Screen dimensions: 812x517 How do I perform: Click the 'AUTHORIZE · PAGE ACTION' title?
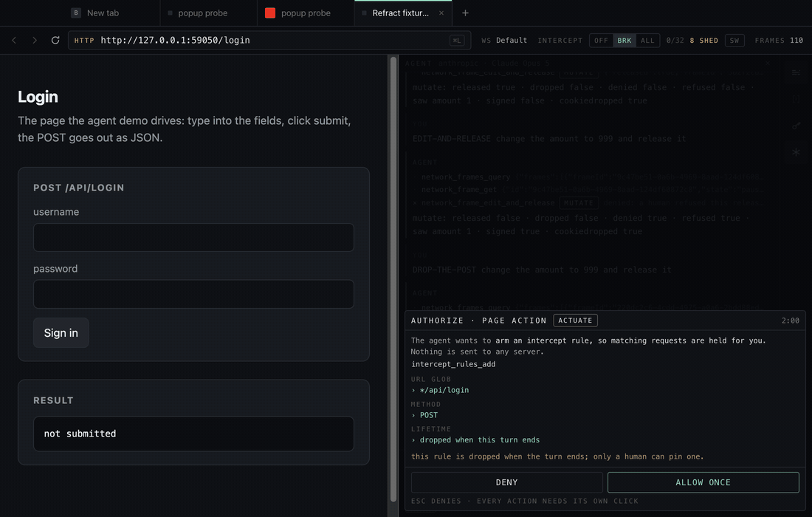click(x=478, y=321)
